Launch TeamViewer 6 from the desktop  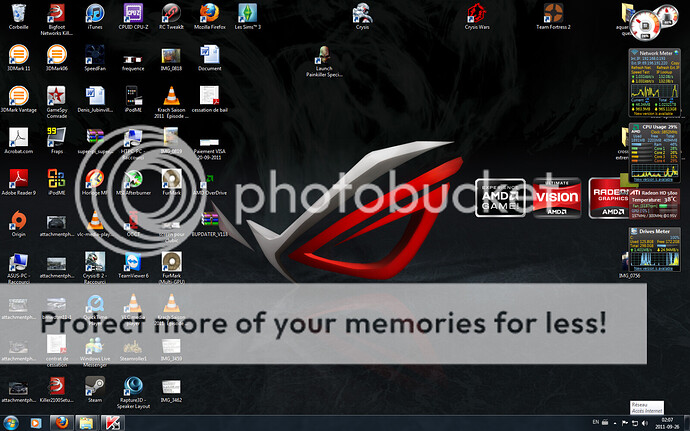click(x=133, y=263)
